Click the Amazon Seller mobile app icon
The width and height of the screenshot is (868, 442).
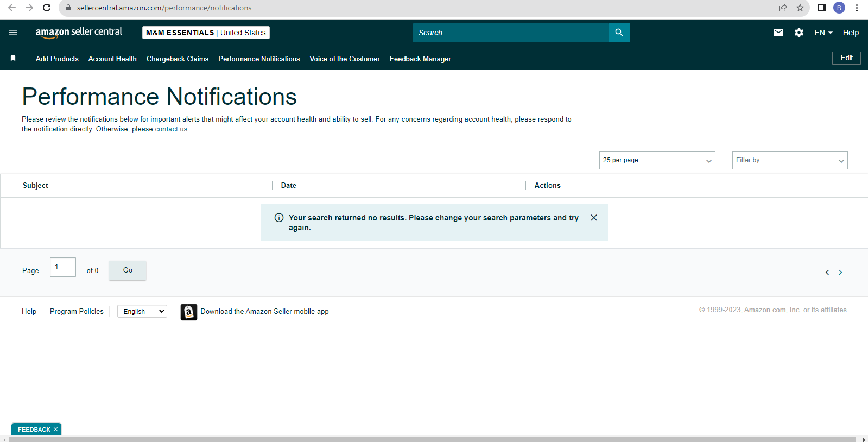[x=189, y=312]
